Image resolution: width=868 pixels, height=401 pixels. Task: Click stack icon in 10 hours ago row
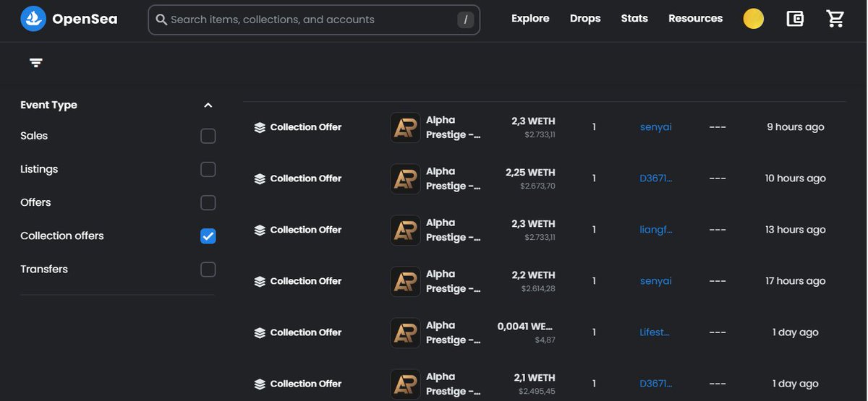260,178
